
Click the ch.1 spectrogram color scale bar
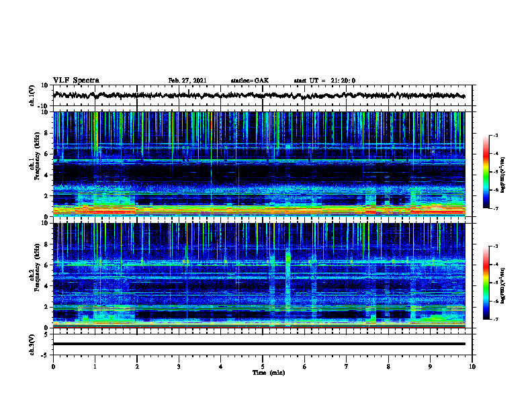pos(486,171)
